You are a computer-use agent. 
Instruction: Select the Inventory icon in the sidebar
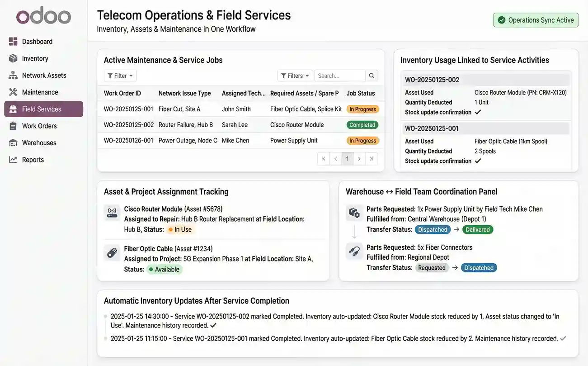[x=13, y=58]
